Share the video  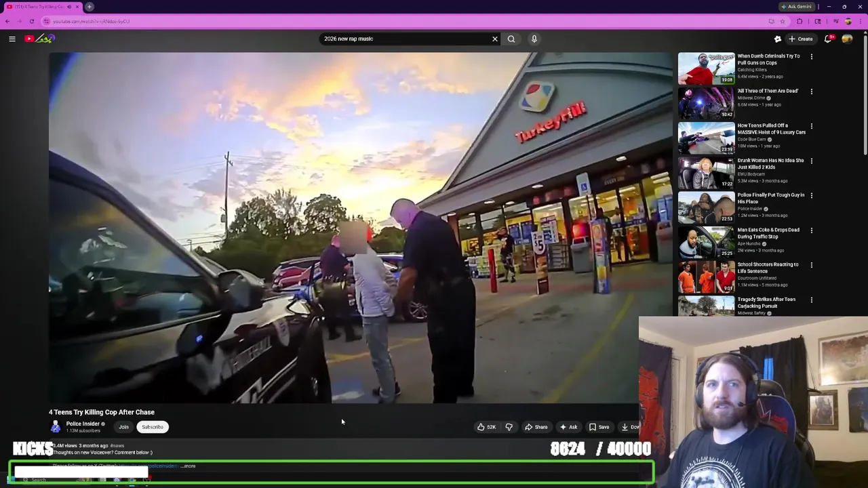pyautogui.click(x=536, y=427)
